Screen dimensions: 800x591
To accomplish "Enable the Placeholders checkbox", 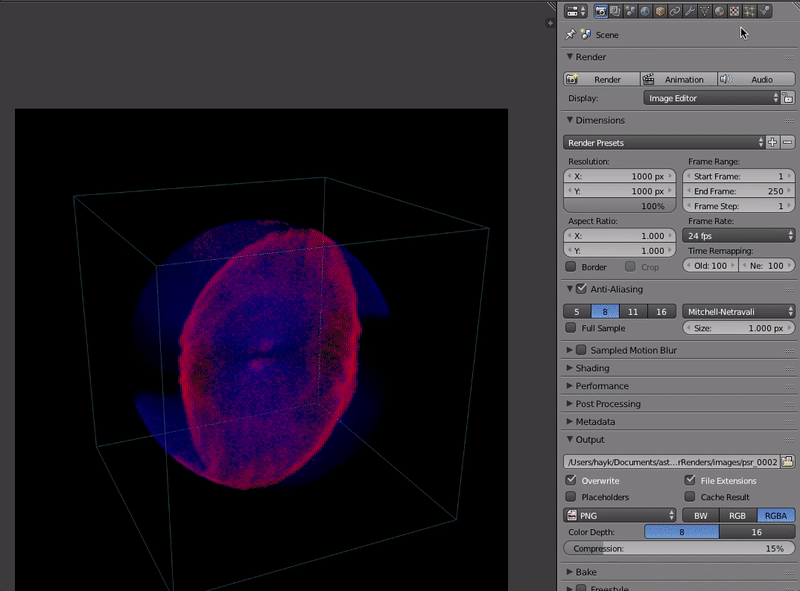I will pyautogui.click(x=571, y=497).
